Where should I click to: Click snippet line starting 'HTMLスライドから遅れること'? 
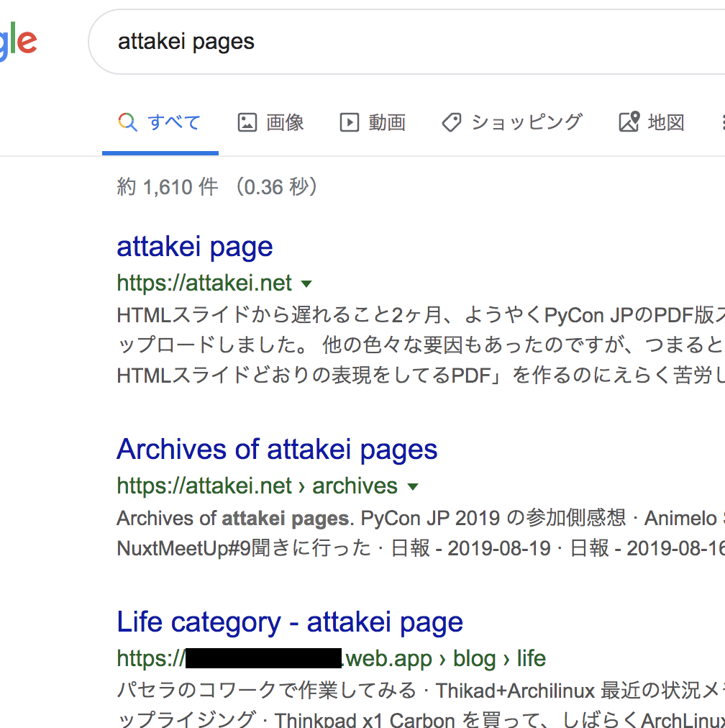point(421,315)
